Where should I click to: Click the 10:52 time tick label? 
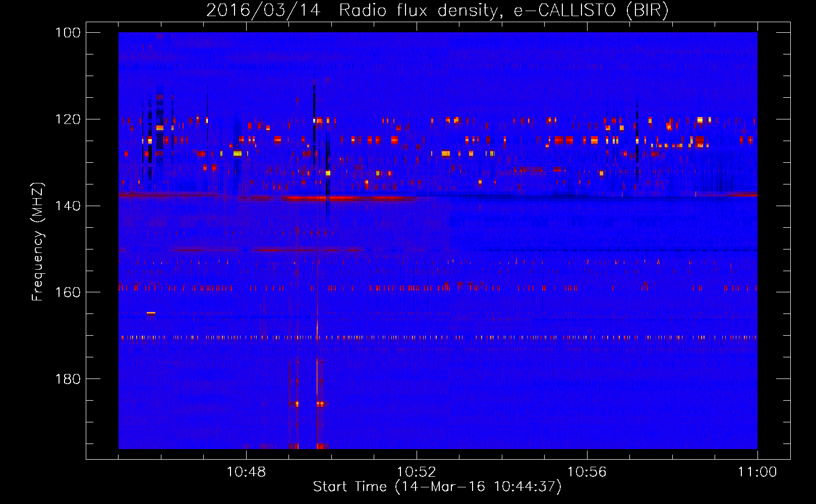point(417,472)
